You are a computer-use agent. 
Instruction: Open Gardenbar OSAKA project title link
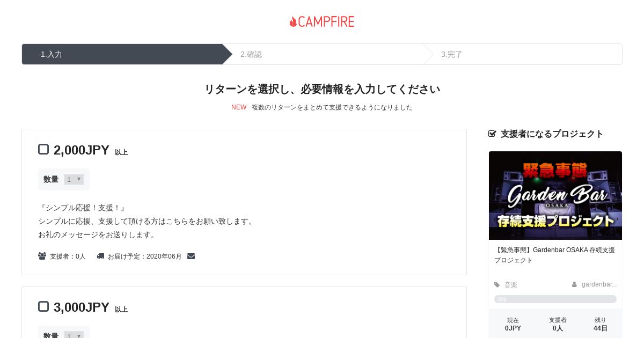(x=555, y=255)
